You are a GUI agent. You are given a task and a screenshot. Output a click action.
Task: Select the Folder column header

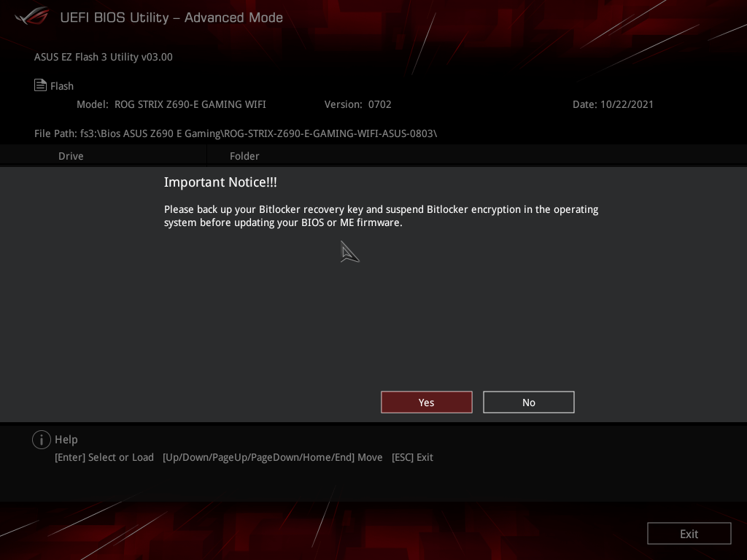click(x=244, y=156)
